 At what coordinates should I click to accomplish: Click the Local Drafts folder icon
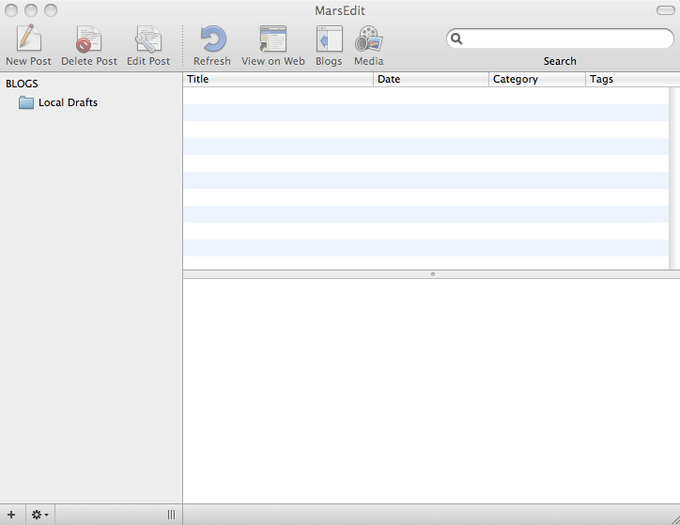coord(26,103)
